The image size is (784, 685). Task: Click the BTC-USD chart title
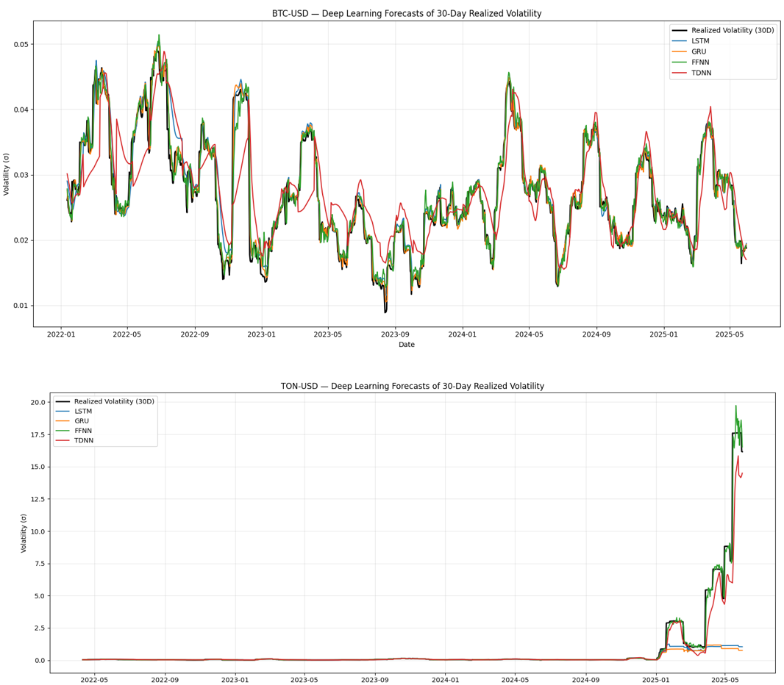tap(407, 13)
